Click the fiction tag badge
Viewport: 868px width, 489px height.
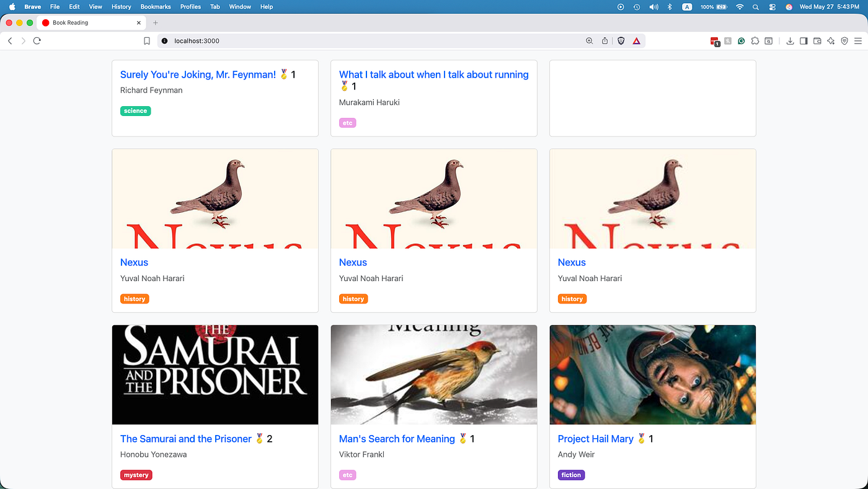click(571, 475)
